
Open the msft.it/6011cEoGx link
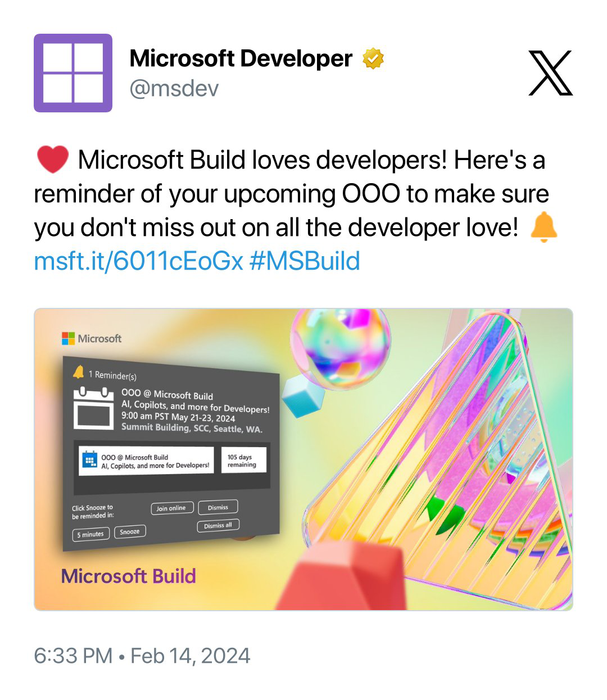tap(138, 261)
